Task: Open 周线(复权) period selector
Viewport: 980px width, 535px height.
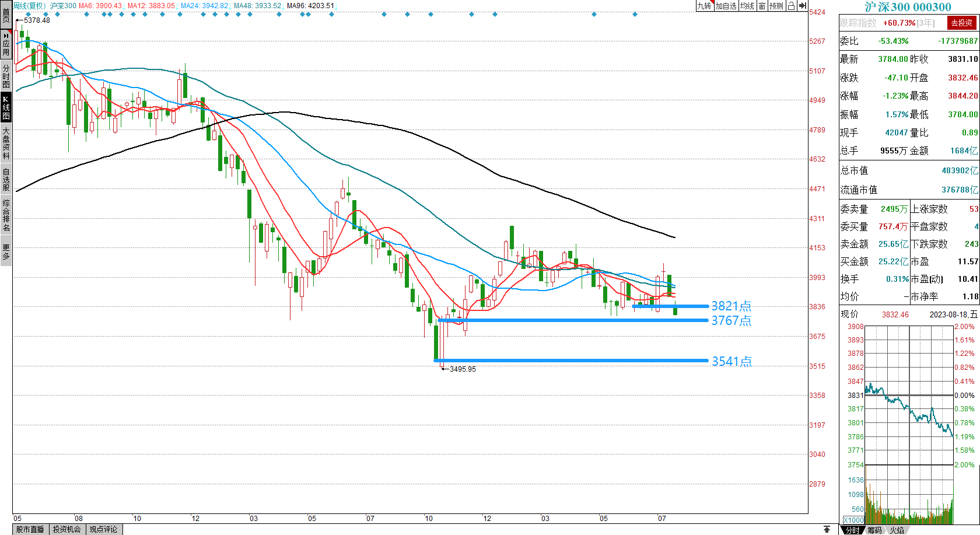Action: click(x=29, y=6)
